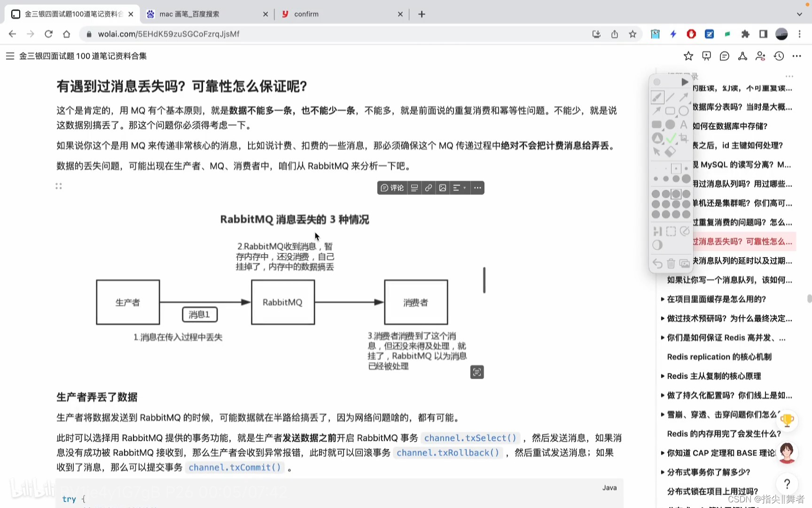Click the link icon in floating toolbar
Viewport: 812px width, 508px height.
[x=429, y=188]
